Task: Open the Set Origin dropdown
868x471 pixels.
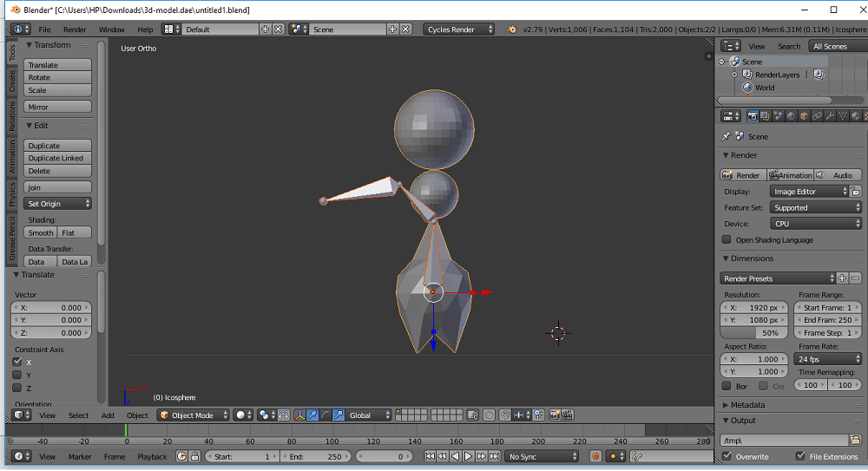Action: click(57, 204)
